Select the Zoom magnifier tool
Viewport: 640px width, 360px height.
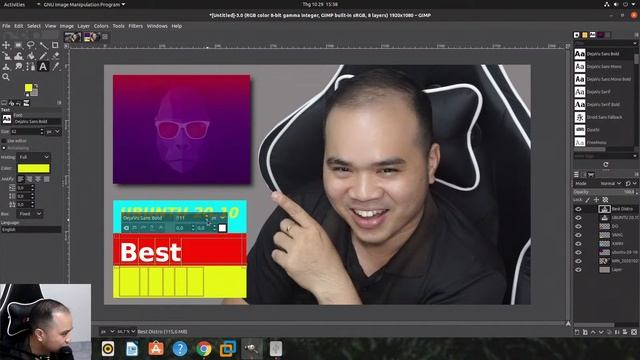point(6,77)
